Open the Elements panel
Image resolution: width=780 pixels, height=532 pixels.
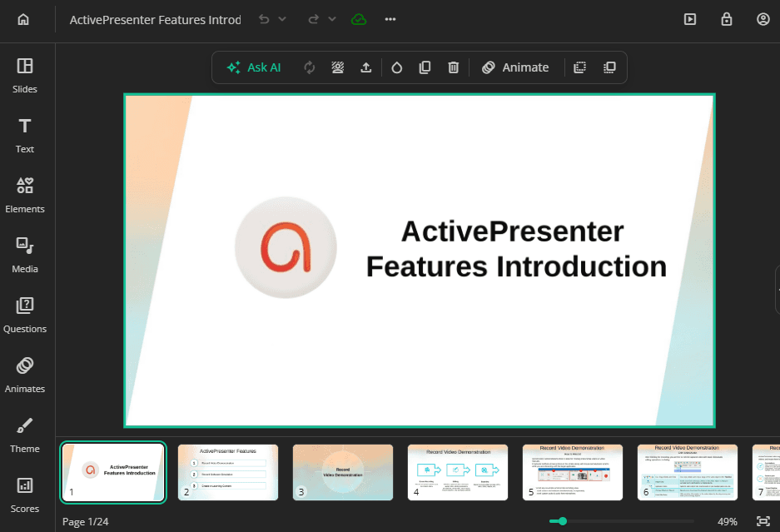point(25,195)
